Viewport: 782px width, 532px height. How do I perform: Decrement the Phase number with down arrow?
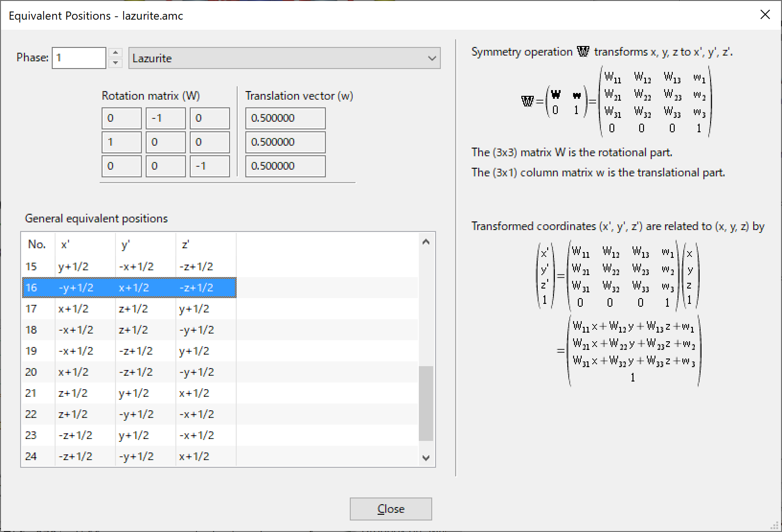(x=115, y=63)
